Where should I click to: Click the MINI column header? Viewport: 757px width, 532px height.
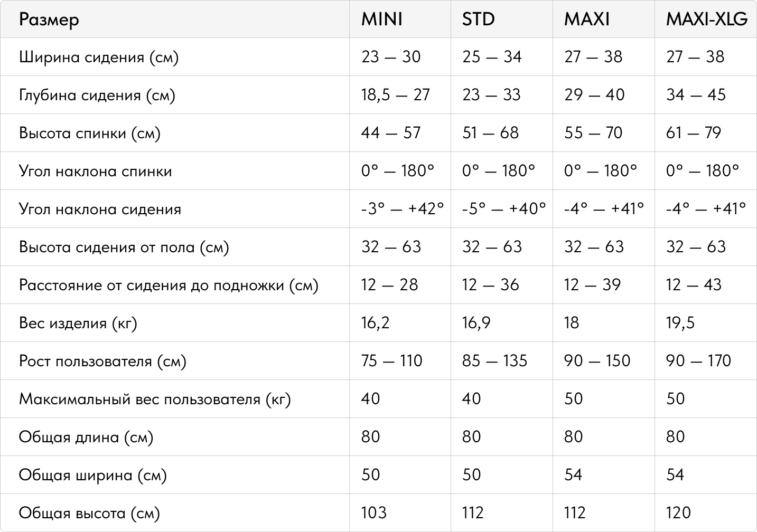point(381,20)
